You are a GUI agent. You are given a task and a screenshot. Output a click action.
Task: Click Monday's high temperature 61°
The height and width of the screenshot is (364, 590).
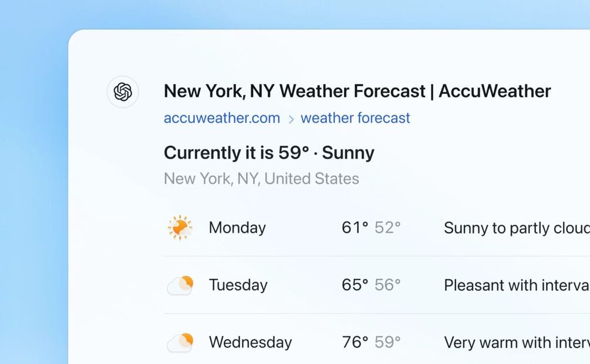[355, 227]
